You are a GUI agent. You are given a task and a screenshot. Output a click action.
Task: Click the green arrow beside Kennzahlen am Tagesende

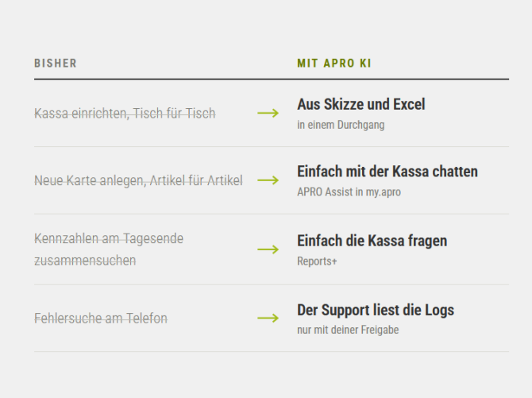(x=268, y=249)
